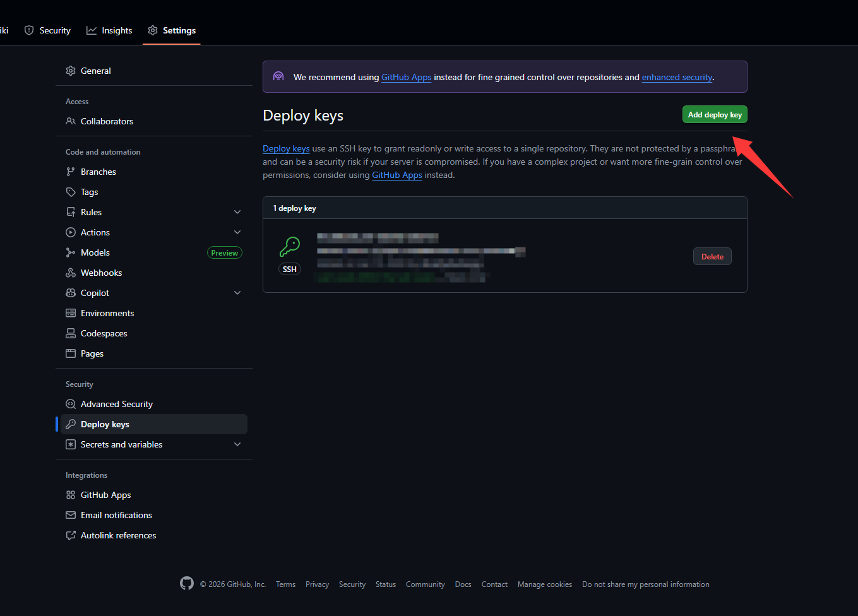
Task: Click the green SSH key icon
Action: [289, 246]
